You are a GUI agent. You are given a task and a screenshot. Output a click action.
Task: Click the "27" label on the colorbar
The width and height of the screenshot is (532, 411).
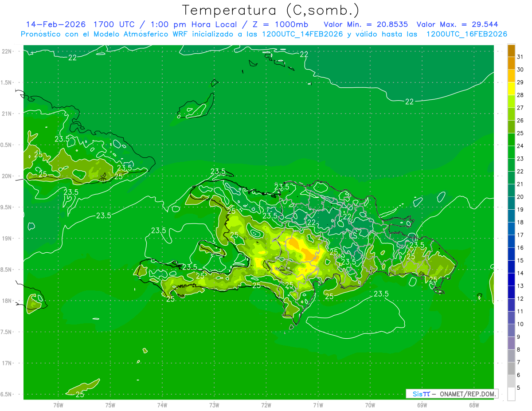pos(520,108)
